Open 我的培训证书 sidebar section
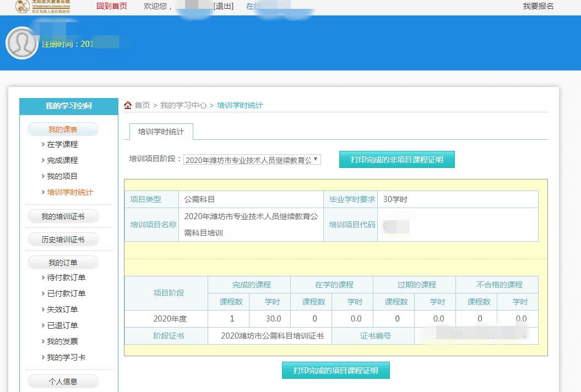Image resolution: width=581 pixels, height=392 pixels. (x=63, y=216)
